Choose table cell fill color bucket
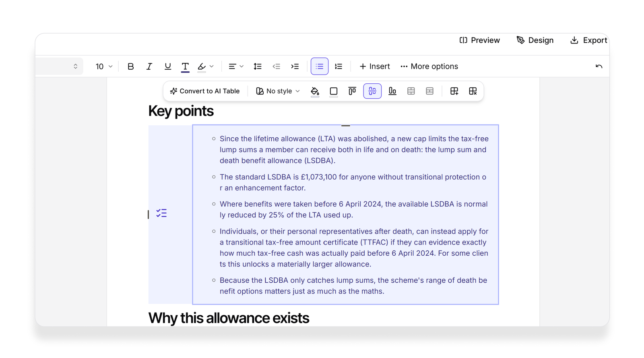Image resolution: width=644 pixels, height=358 pixels. pos(315,91)
